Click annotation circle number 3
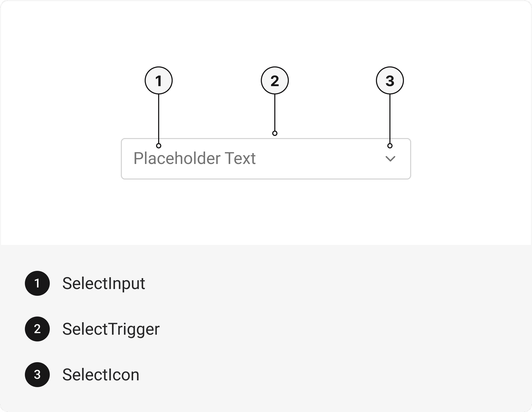The image size is (532, 412). (390, 80)
